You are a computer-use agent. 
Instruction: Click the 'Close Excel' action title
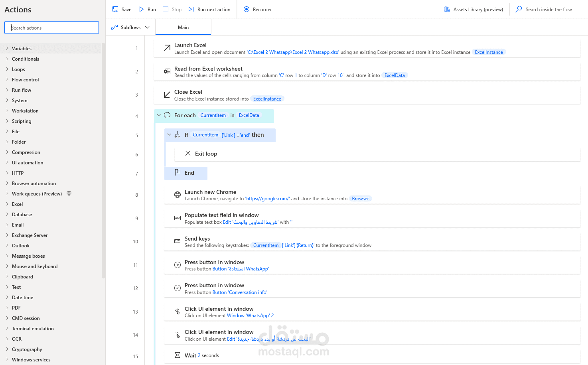(188, 92)
